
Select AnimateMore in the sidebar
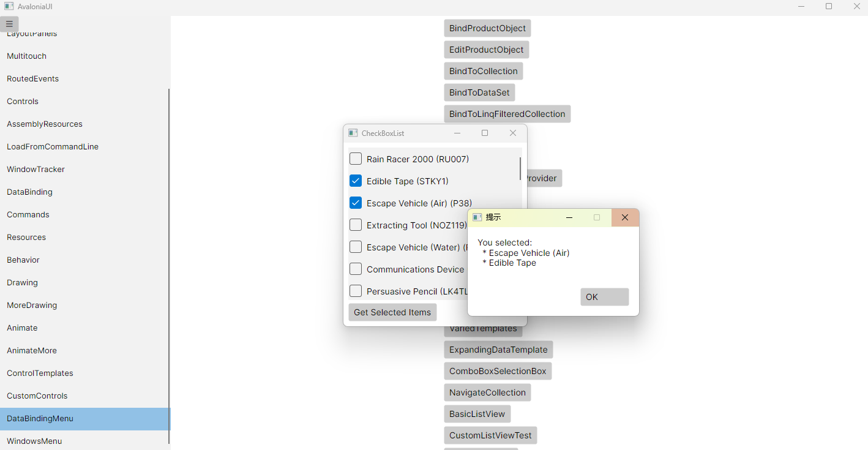(84, 350)
